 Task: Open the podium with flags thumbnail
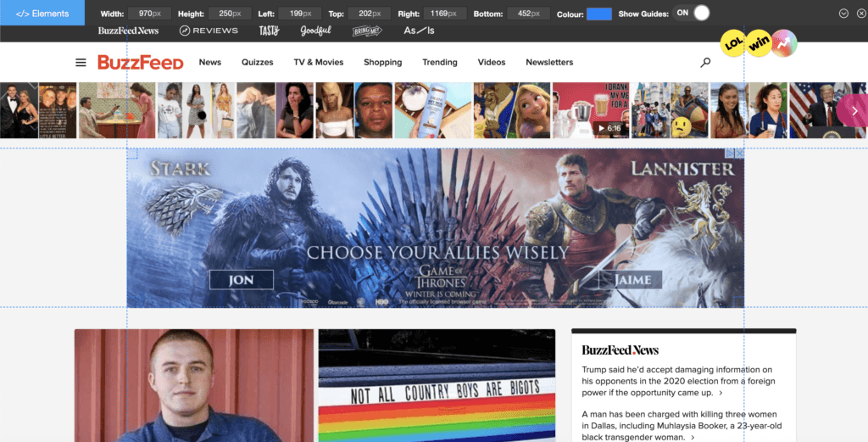[x=827, y=110]
